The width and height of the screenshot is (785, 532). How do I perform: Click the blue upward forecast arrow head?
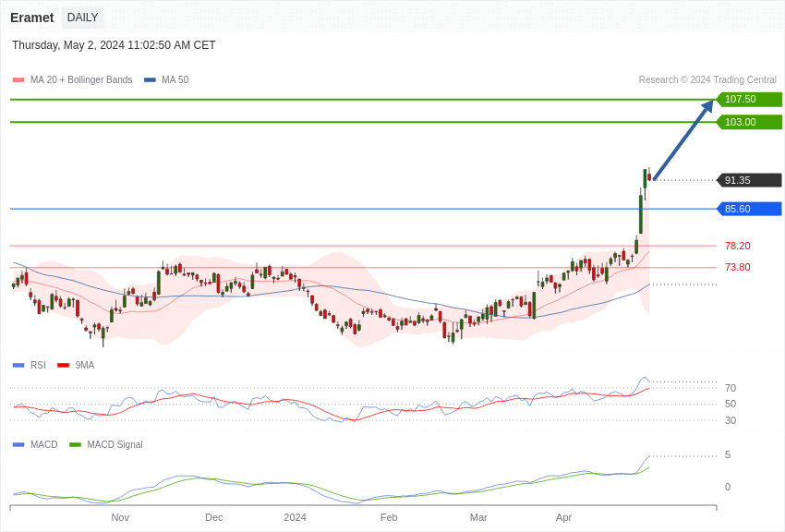click(707, 105)
